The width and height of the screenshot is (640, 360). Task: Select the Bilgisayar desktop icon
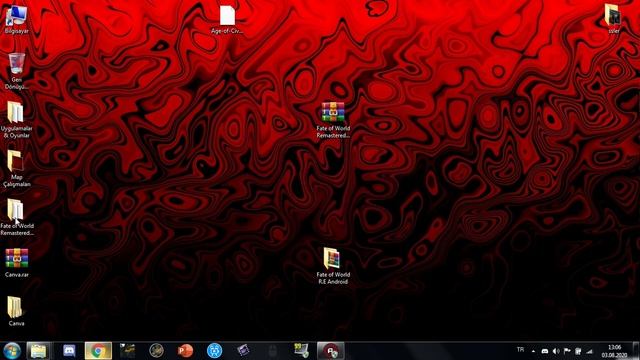(16, 20)
